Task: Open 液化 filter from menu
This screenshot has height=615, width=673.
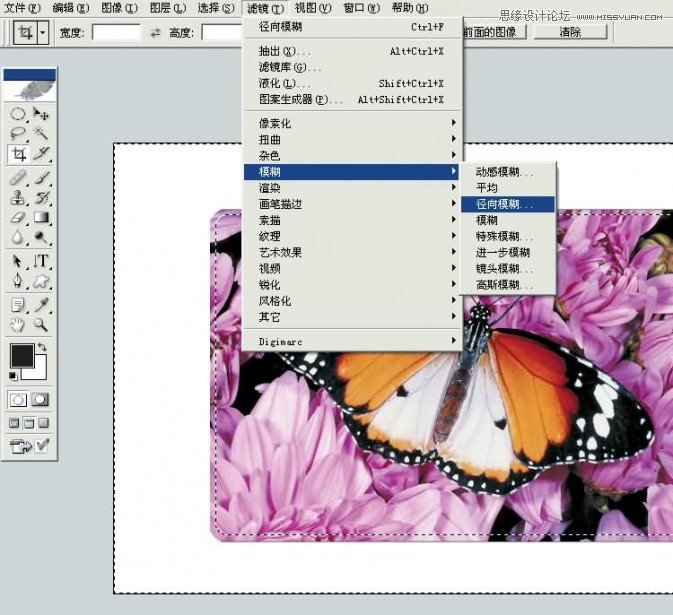Action: 352,83
